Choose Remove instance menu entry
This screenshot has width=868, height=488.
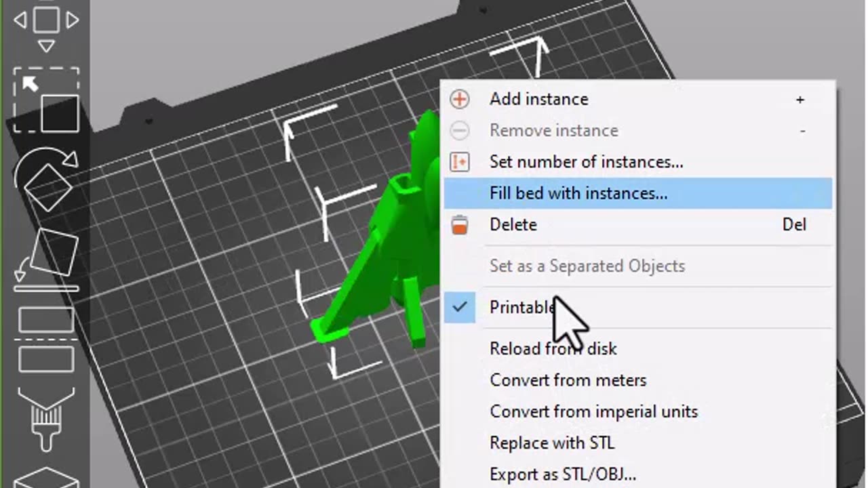637,130
